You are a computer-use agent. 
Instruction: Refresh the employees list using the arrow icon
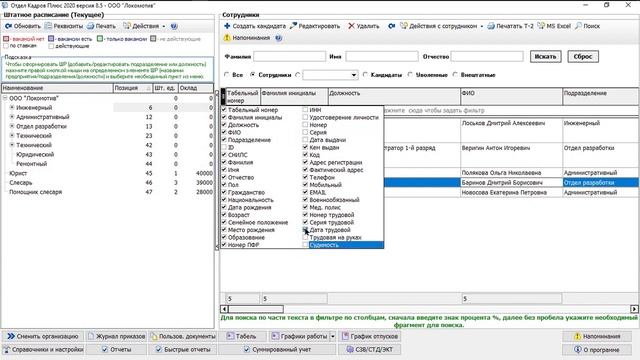click(x=391, y=26)
